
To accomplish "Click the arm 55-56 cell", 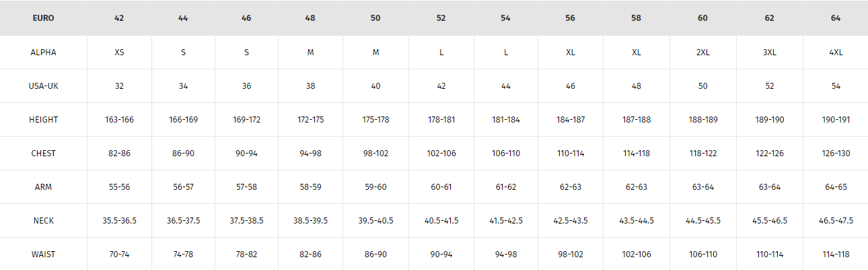I will tap(119, 187).
